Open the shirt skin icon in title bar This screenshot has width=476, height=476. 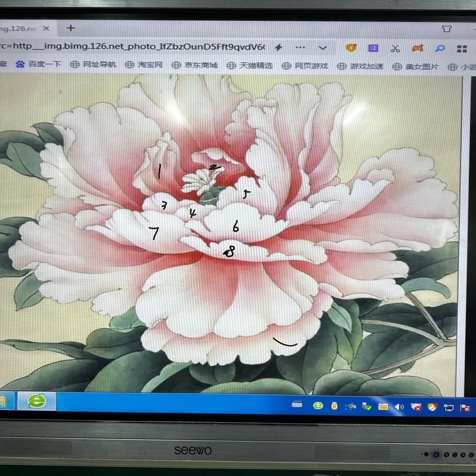tap(447, 29)
